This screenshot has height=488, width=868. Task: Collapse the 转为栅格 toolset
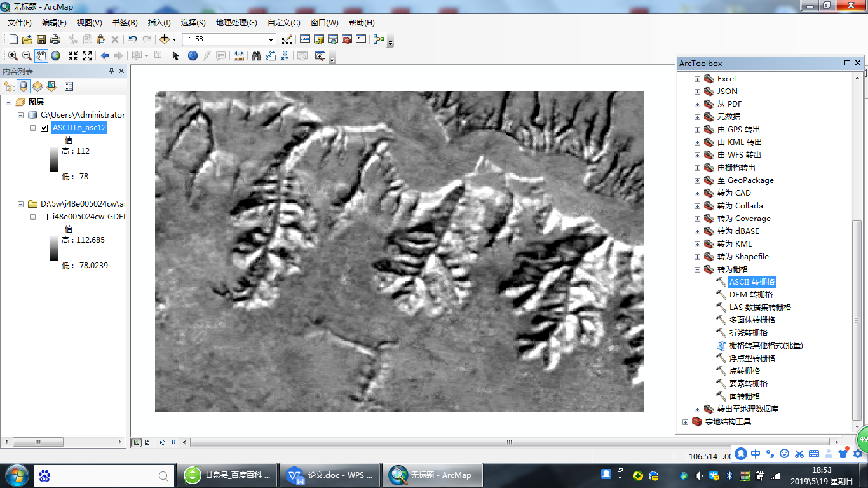697,269
